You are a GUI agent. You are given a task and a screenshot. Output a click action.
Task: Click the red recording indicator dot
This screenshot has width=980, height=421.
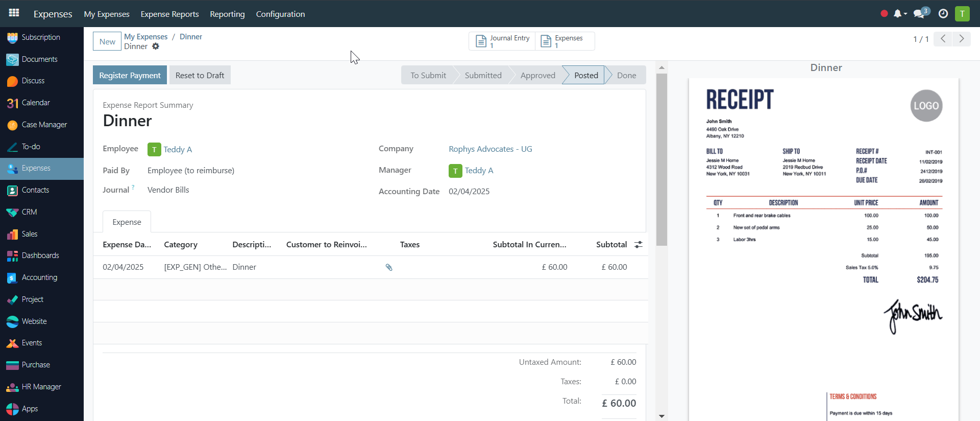(x=884, y=14)
